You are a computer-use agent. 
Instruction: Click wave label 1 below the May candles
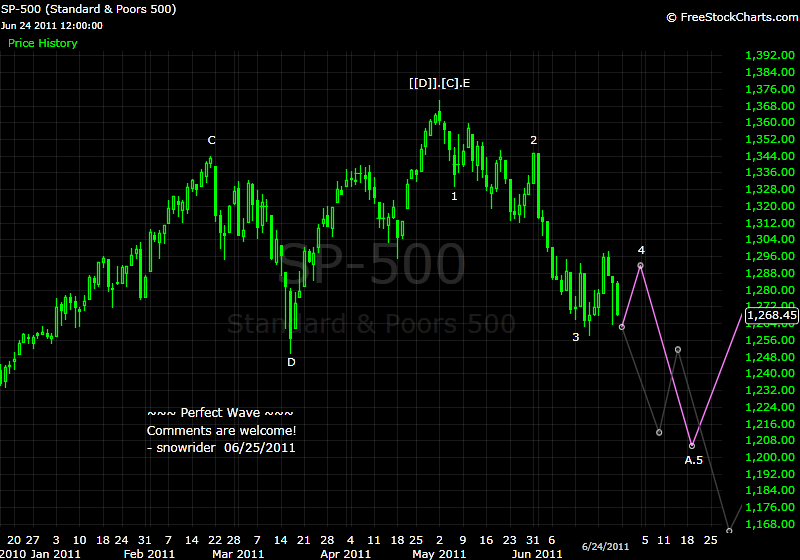pos(454,196)
